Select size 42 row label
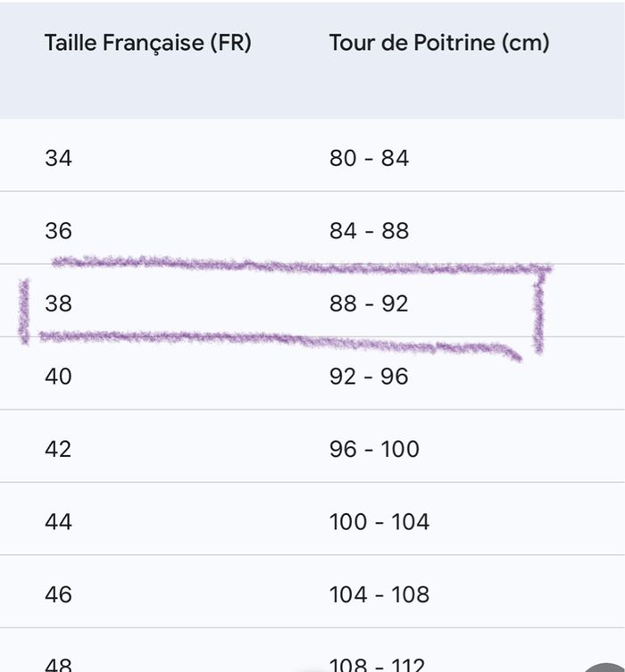The width and height of the screenshot is (625, 672). tap(58, 449)
